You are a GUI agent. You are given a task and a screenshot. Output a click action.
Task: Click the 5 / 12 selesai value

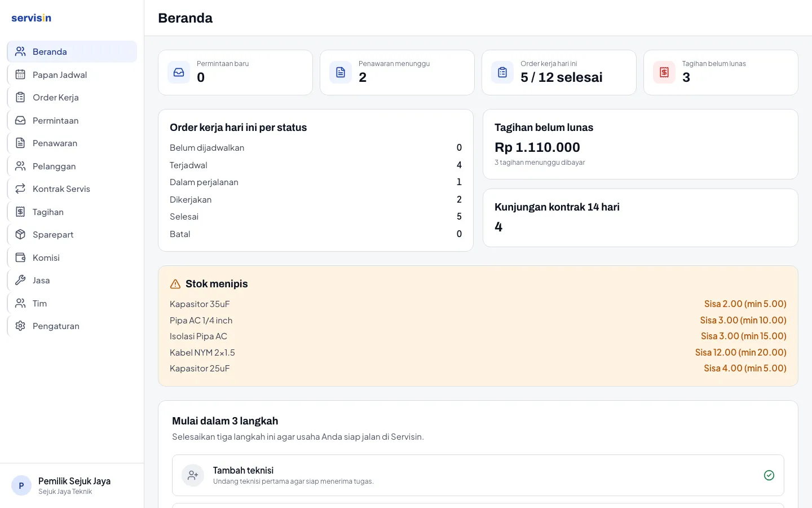562,77
